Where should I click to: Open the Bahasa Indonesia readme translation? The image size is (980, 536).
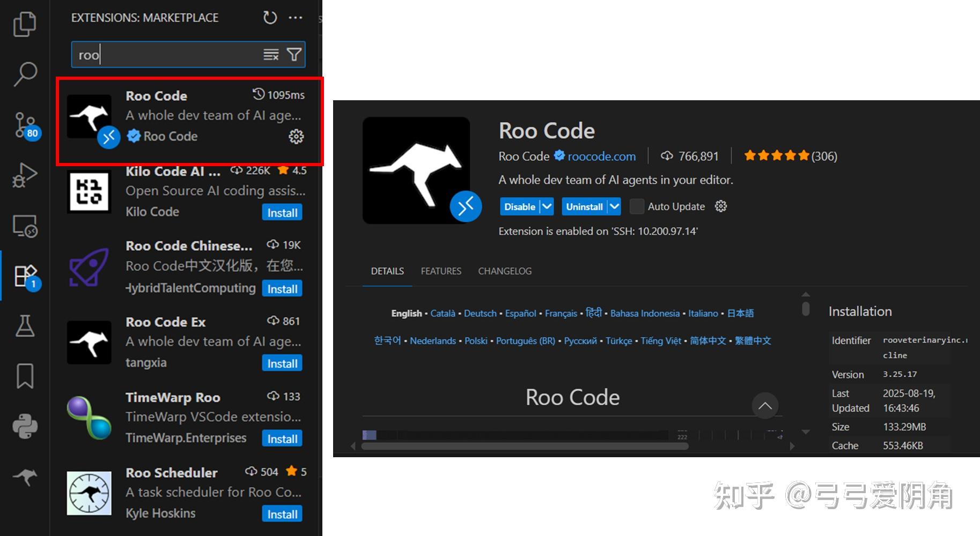[x=645, y=314]
